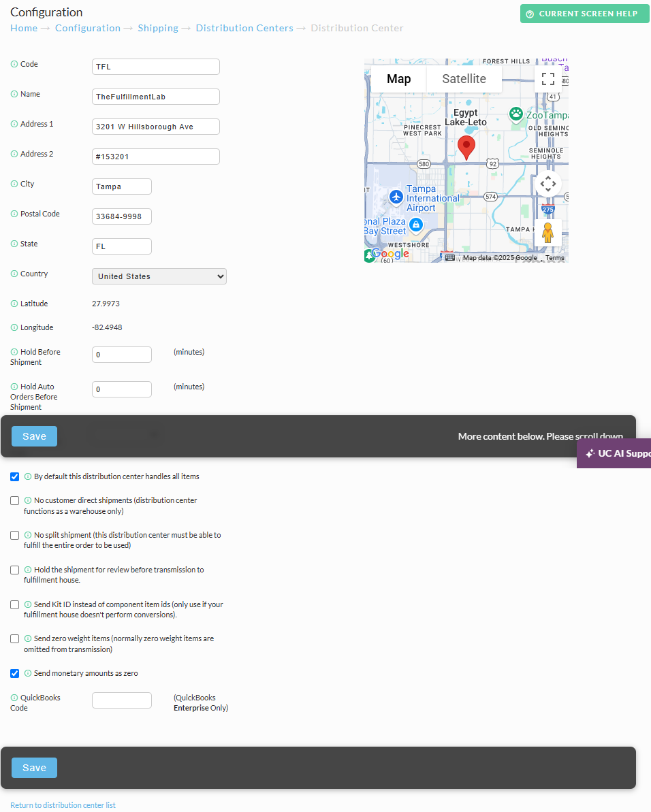Viewport: 651px width, 812px height.
Task: Click info icon beside Send monetary amounts
Action: (x=28, y=674)
